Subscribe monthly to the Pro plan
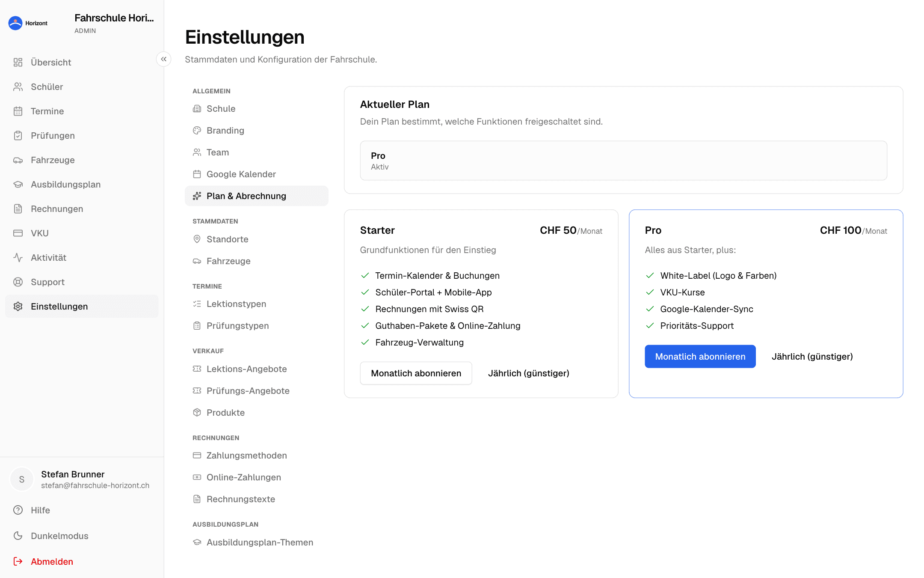Screen dimensions: 924x578 (700, 357)
